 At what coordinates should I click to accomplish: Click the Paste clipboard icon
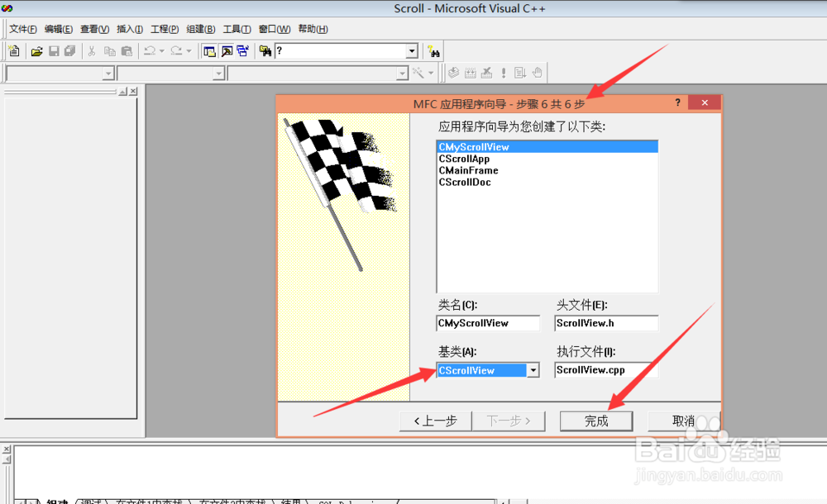[127, 51]
